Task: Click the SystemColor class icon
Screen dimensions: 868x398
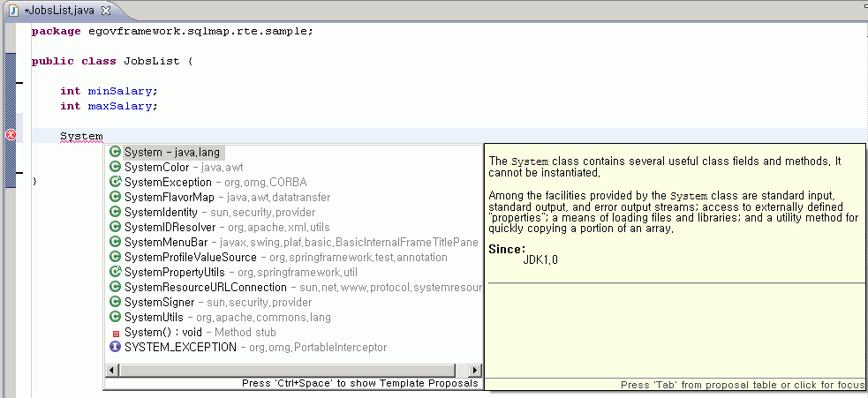Action: (115, 167)
